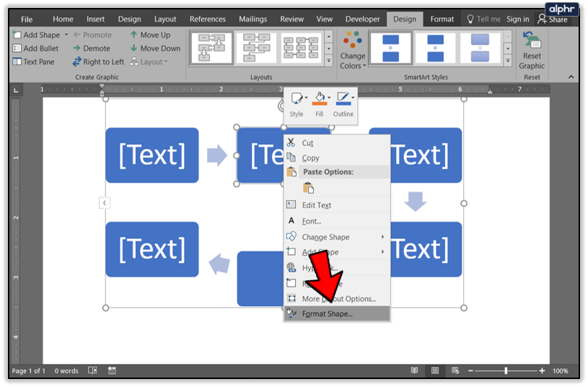This screenshot has height=387, width=588.
Task: Open text pane with the left-edge arrow
Action: 105,203
